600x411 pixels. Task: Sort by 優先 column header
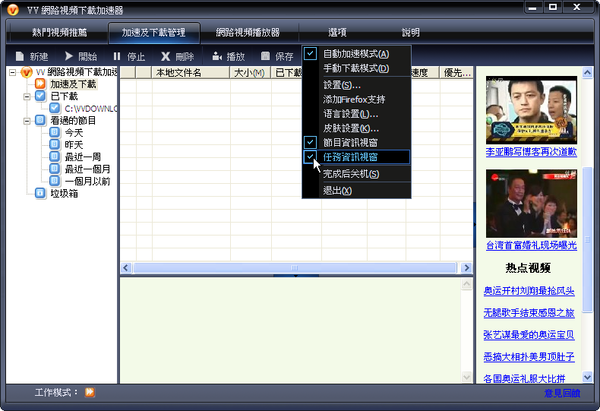tap(457, 73)
